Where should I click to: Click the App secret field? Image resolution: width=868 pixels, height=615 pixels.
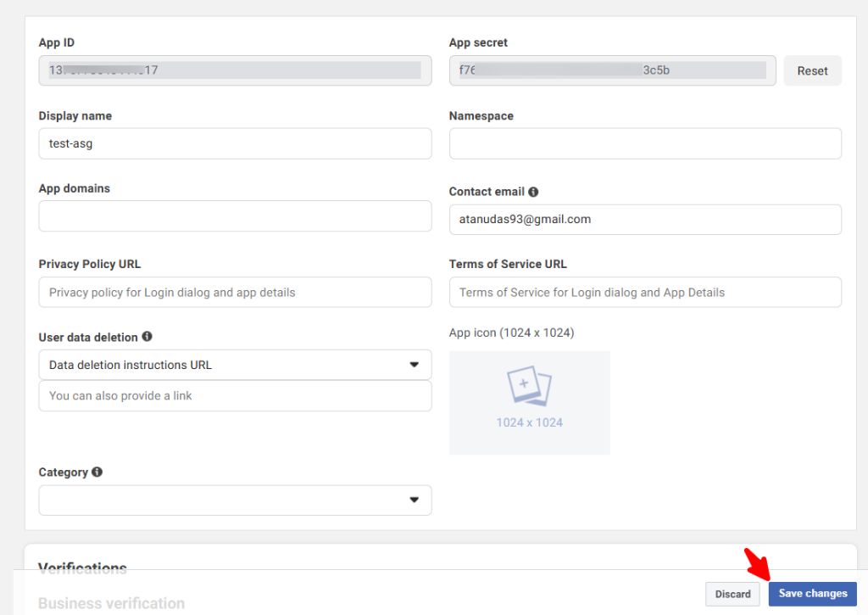[x=612, y=70]
